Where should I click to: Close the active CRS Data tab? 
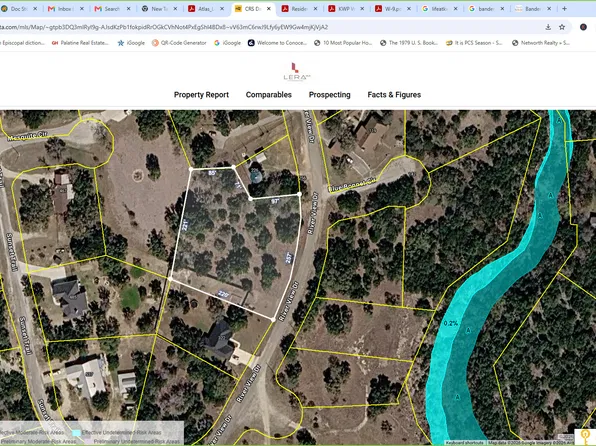click(269, 8)
